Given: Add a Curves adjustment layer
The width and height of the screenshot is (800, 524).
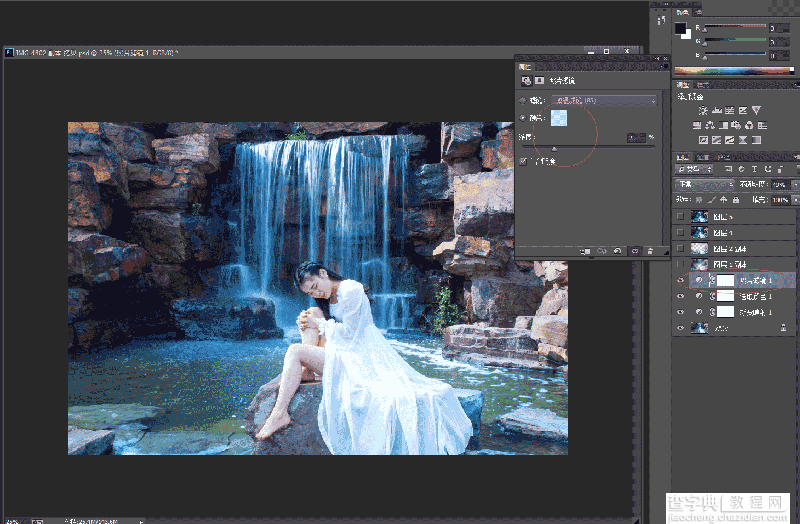Looking at the screenshot, I should click(x=730, y=110).
